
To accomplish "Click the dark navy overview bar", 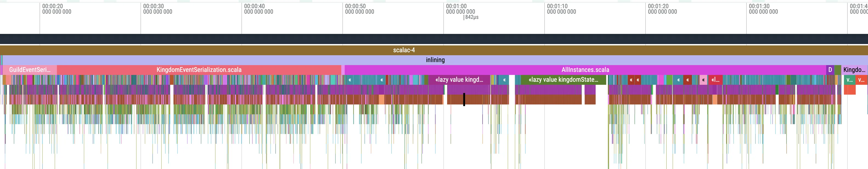I will click(434, 39).
